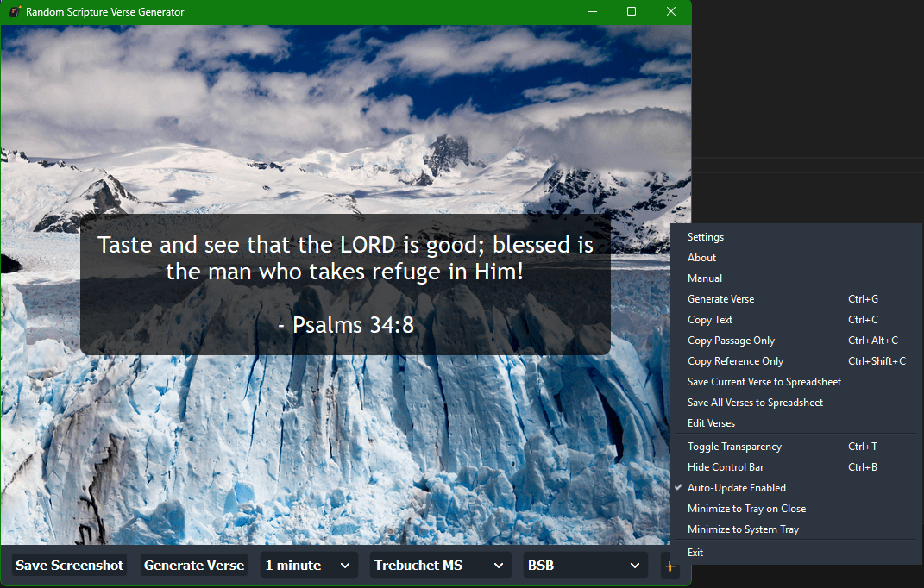Open the BSB Bible translation dropdown

tap(584, 565)
